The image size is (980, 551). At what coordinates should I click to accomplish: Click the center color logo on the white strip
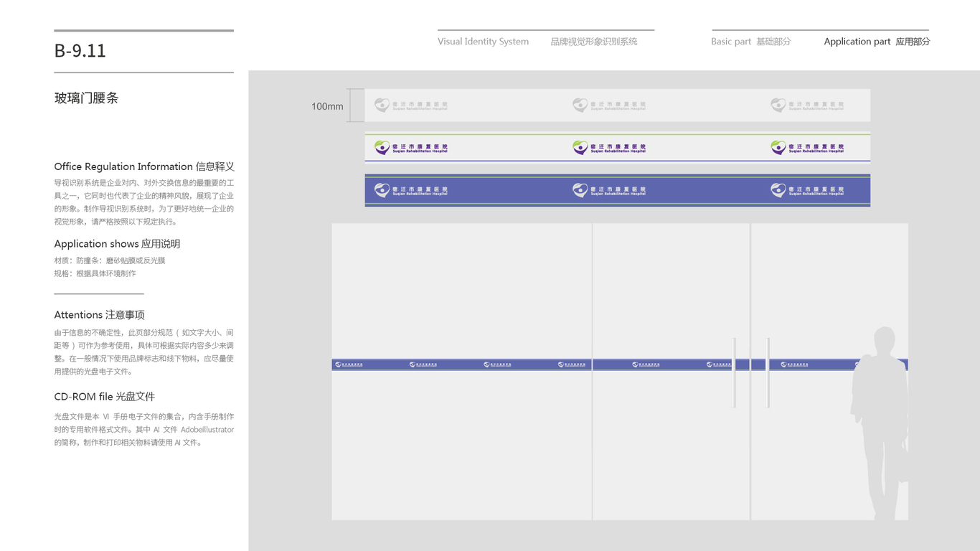609,148
